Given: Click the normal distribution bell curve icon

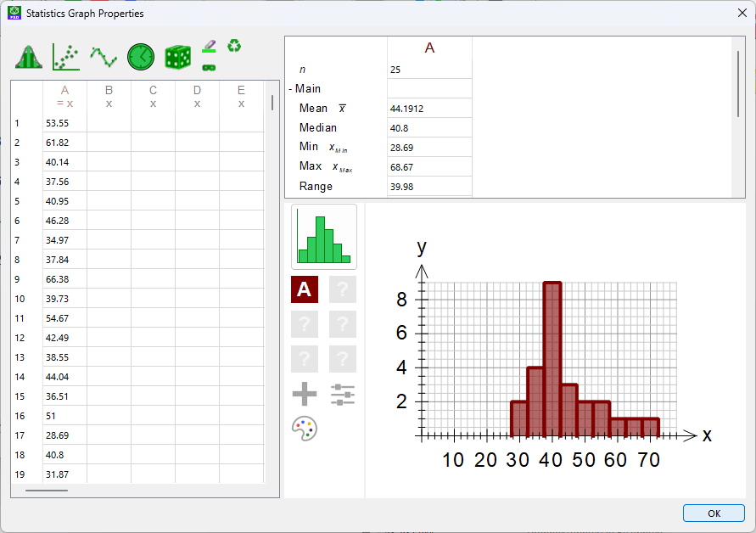Looking at the screenshot, I should [29, 57].
